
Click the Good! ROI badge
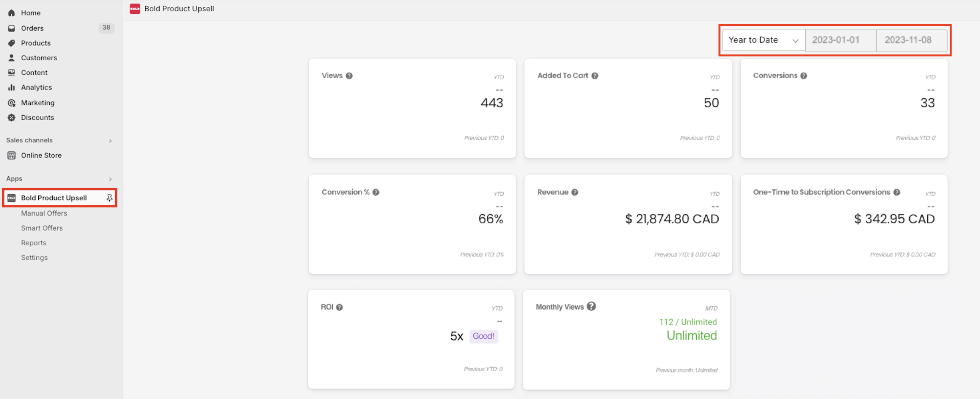pyautogui.click(x=483, y=336)
